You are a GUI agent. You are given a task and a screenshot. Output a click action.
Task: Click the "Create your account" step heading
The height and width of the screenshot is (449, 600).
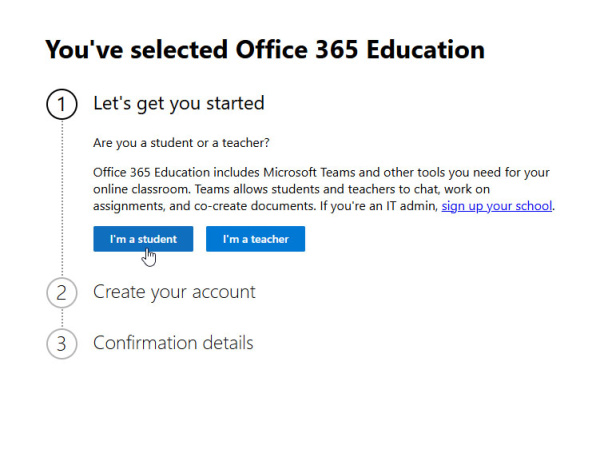174,292
